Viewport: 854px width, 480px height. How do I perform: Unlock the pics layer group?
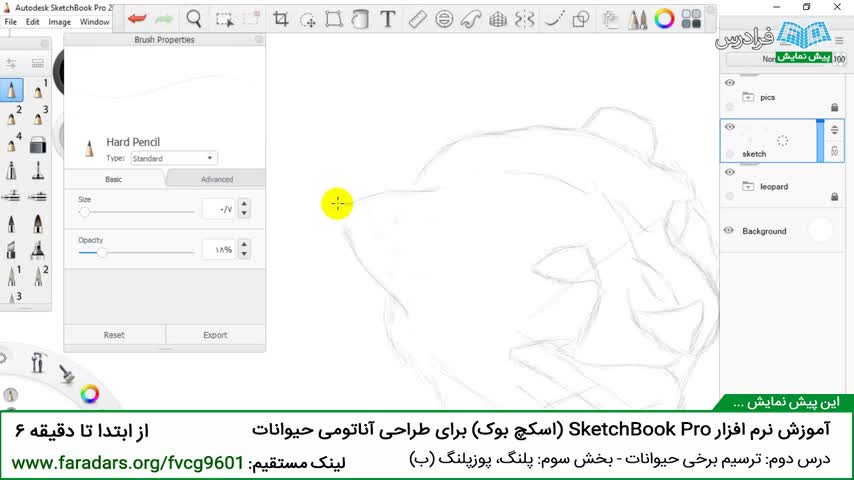834,107
